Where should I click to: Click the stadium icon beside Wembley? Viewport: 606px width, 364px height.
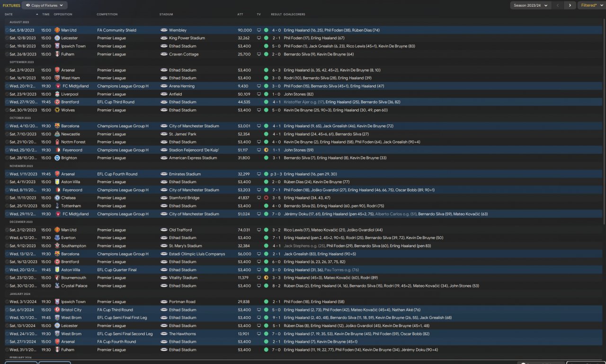coord(164,30)
